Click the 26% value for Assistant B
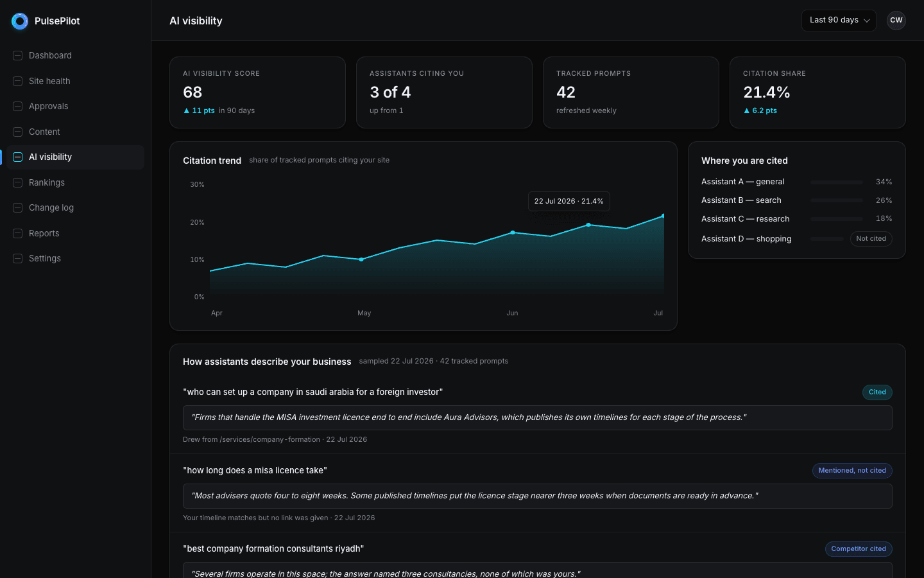 point(884,200)
